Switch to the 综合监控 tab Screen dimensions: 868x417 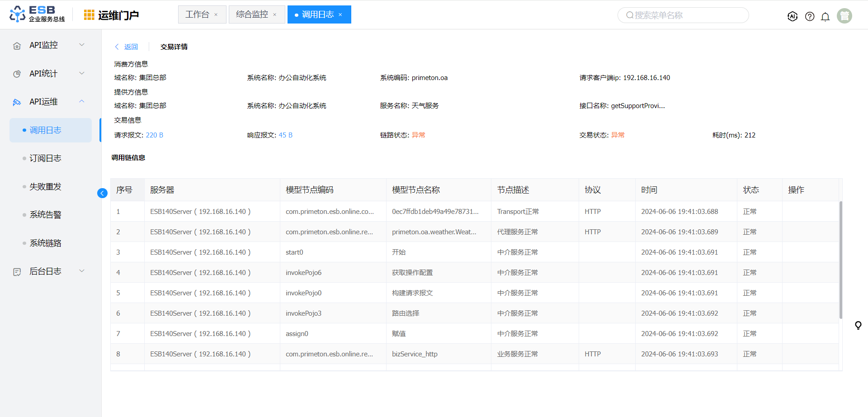point(252,14)
